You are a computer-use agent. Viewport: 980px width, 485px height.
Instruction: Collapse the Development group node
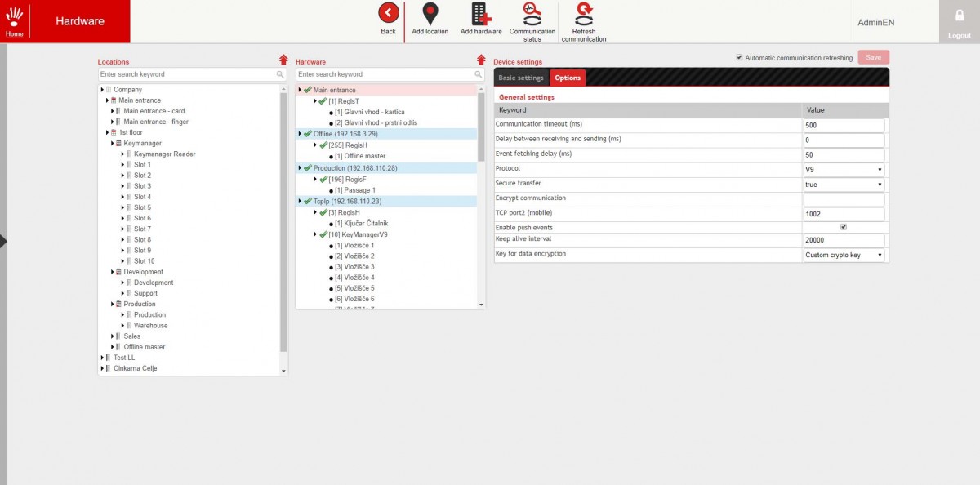pos(112,272)
